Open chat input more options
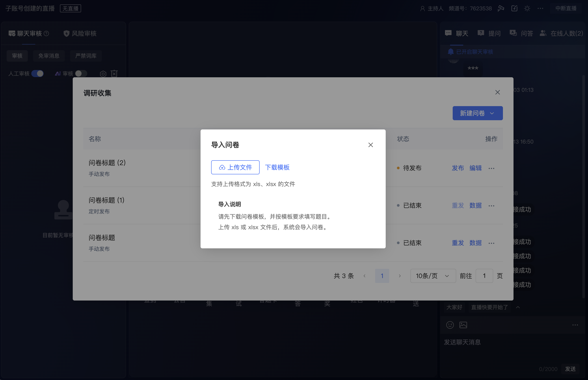588x380 pixels. pos(575,325)
